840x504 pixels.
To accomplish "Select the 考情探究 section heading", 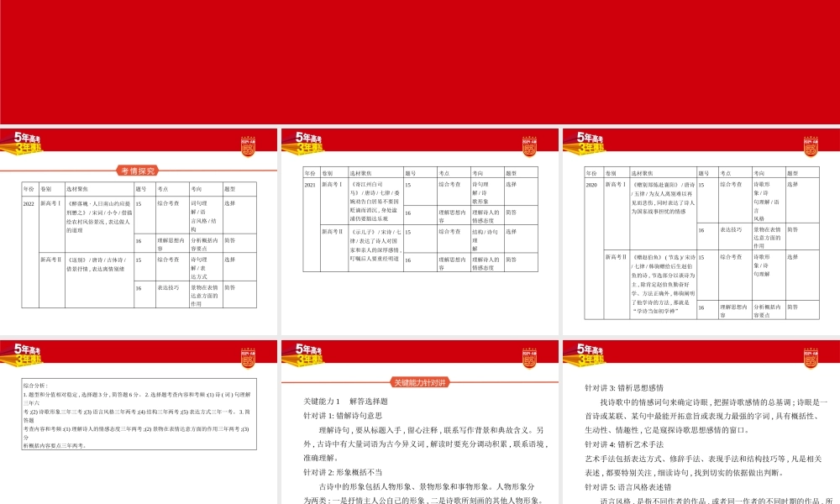I will pyautogui.click(x=139, y=170).
